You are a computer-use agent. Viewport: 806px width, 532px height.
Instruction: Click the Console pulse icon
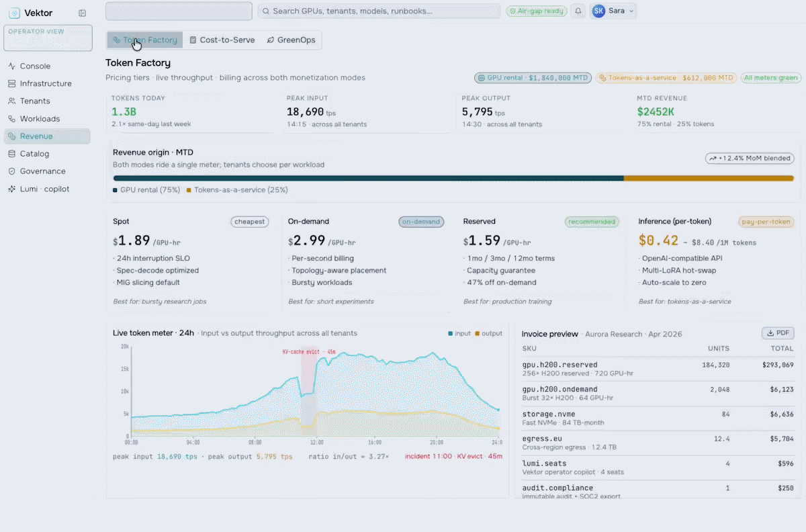click(12, 66)
